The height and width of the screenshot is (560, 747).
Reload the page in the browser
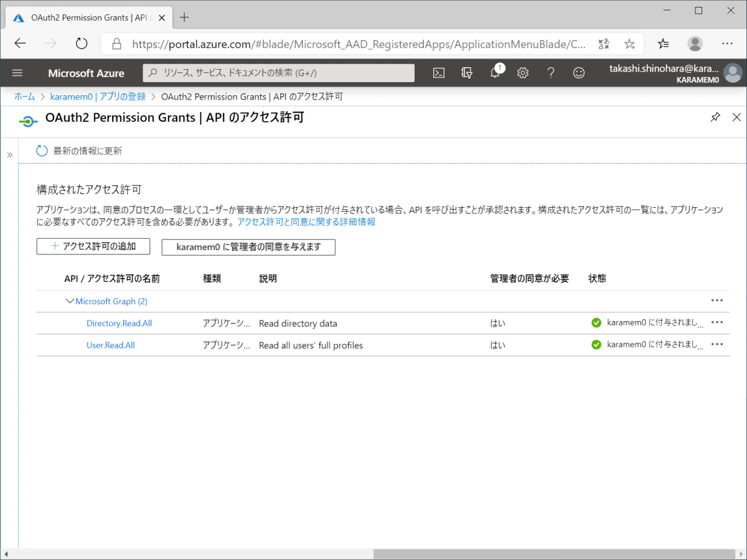pyautogui.click(x=82, y=44)
